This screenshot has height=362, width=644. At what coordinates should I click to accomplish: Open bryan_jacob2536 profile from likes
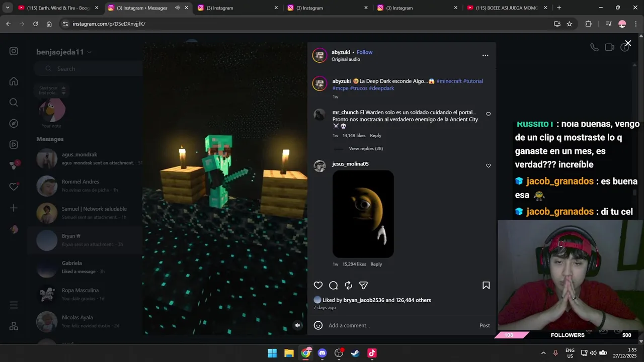[364, 300]
